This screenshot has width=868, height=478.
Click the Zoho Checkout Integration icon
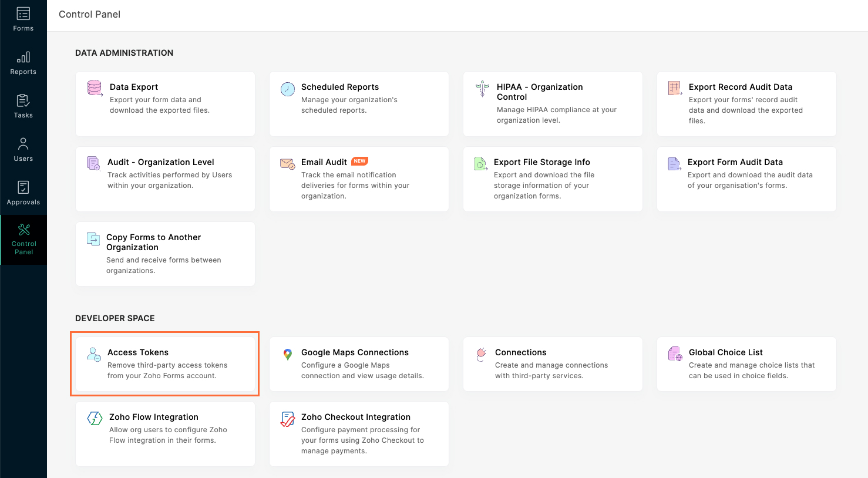[288, 419]
